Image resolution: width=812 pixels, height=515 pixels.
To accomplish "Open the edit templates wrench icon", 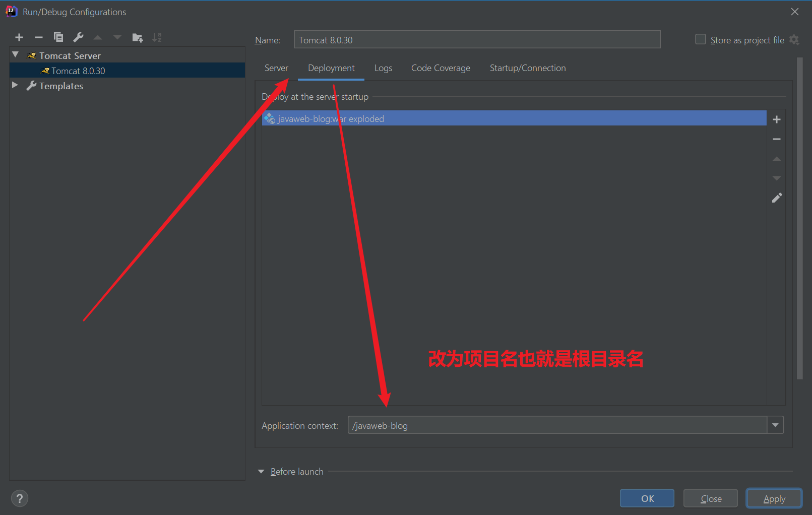I will (78, 37).
